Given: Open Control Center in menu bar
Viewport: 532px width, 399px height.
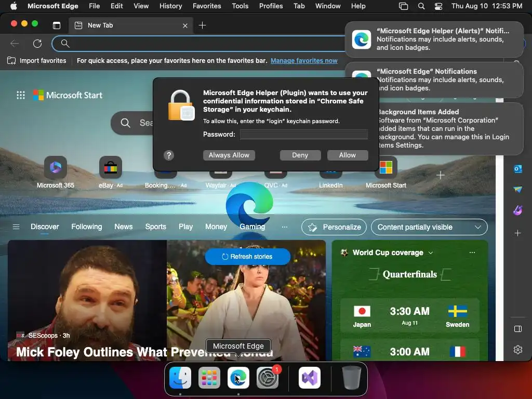Looking at the screenshot, I should pos(438,6).
